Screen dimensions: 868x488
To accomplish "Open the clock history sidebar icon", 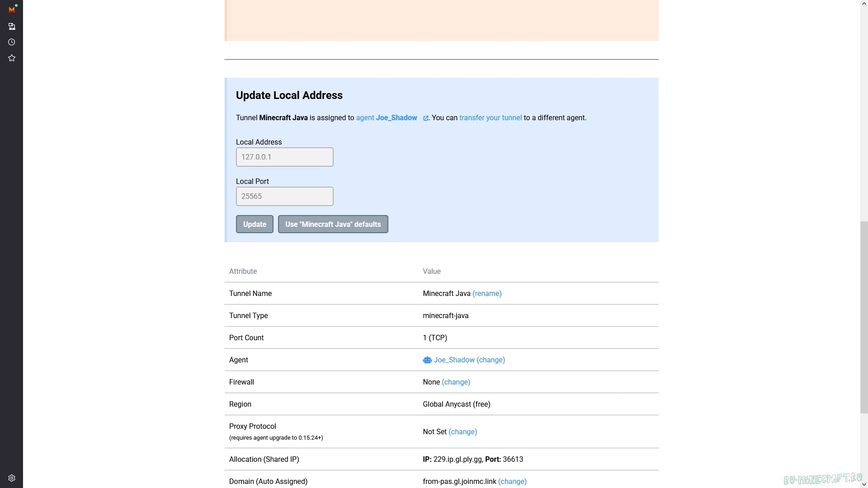I will tap(12, 42).
